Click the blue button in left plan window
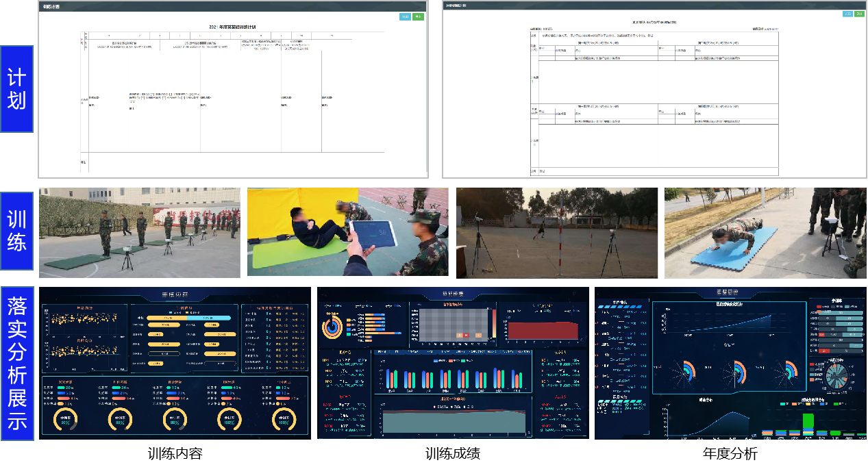The image size is (868, 467). tap(405, 16)
